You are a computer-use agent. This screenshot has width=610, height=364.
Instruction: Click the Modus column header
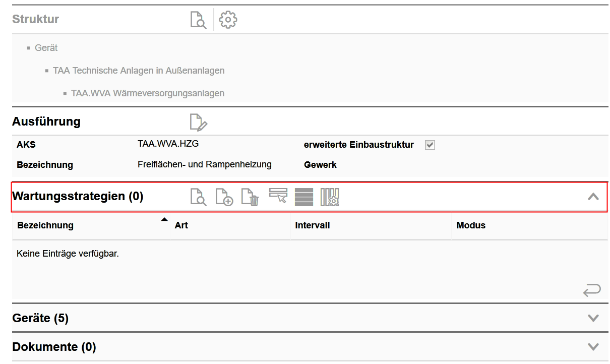[471, 225]
